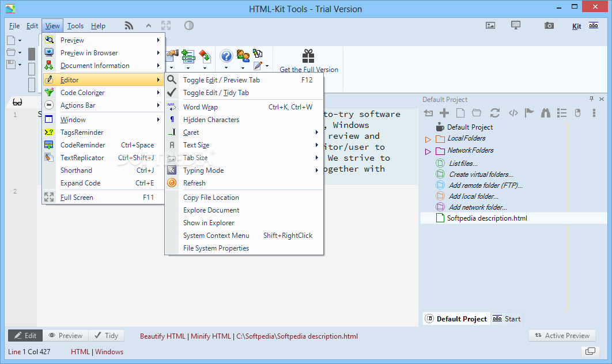Viewport: 612px width, 364px height.
Task: Open the Typing Mode submenu
Action: click(244, 170)
